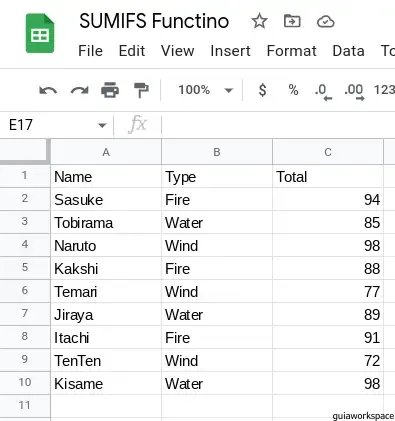The height and width of the screenshot is (421, 395).
Task: Star the SUMIFS Functino document
Action: pos(259,21)
